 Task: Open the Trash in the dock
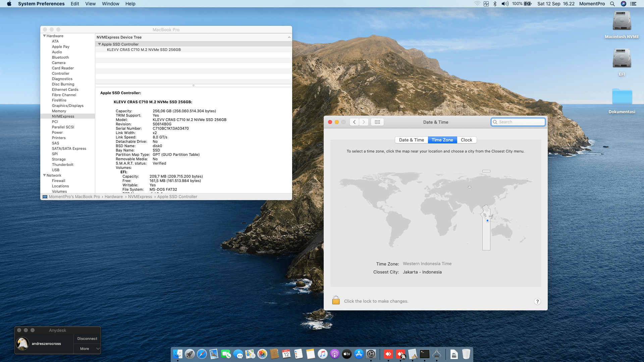click(x=466, y=354)
